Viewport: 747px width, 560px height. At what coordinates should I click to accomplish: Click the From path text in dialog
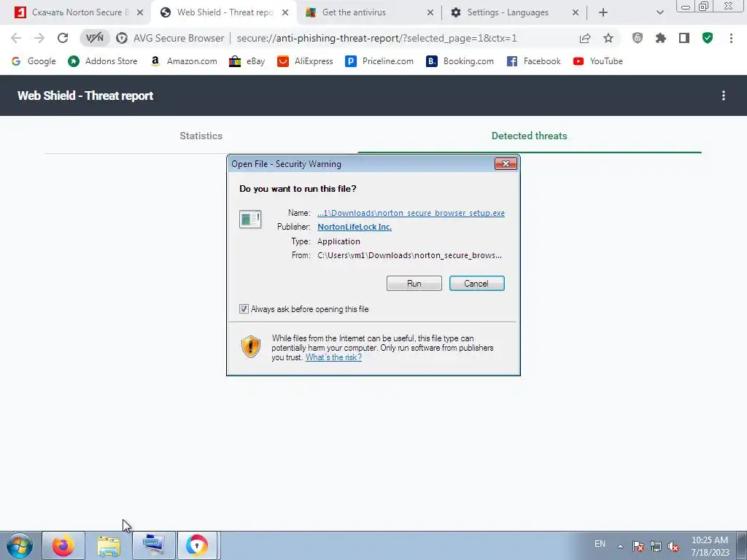(409, 255)
